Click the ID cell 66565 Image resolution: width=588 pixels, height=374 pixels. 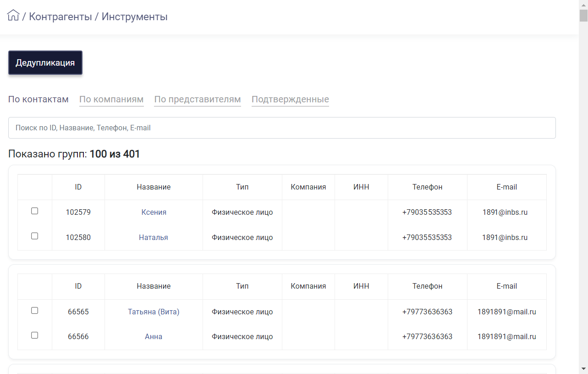(78, 312)
